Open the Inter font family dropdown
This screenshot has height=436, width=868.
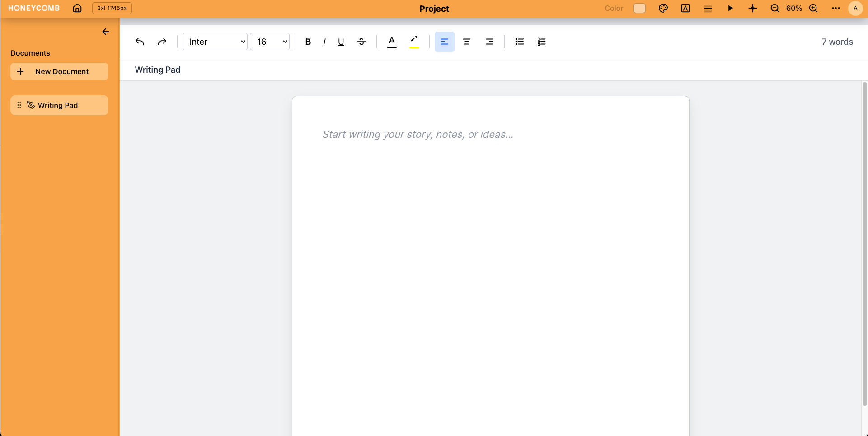[215, 42]
